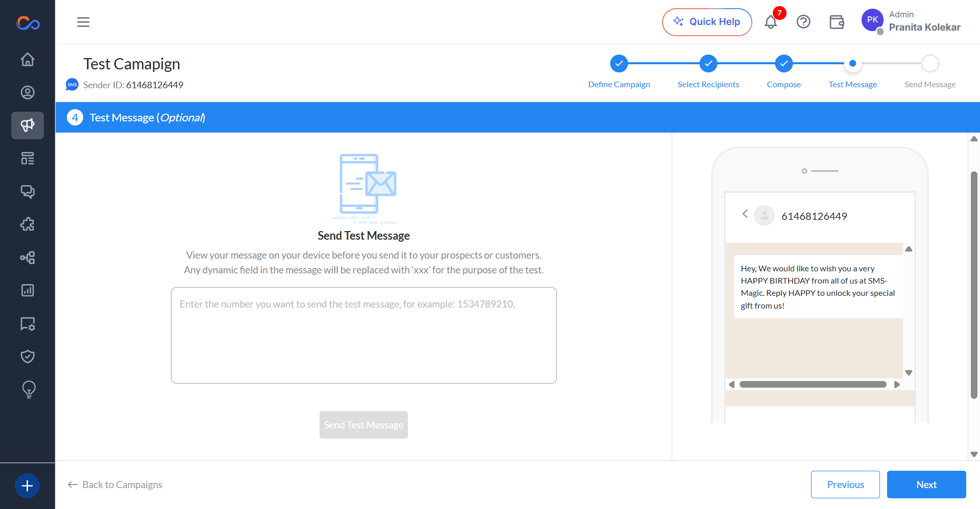Click the preview horizontal scrollbar thumb

point(813,385)
